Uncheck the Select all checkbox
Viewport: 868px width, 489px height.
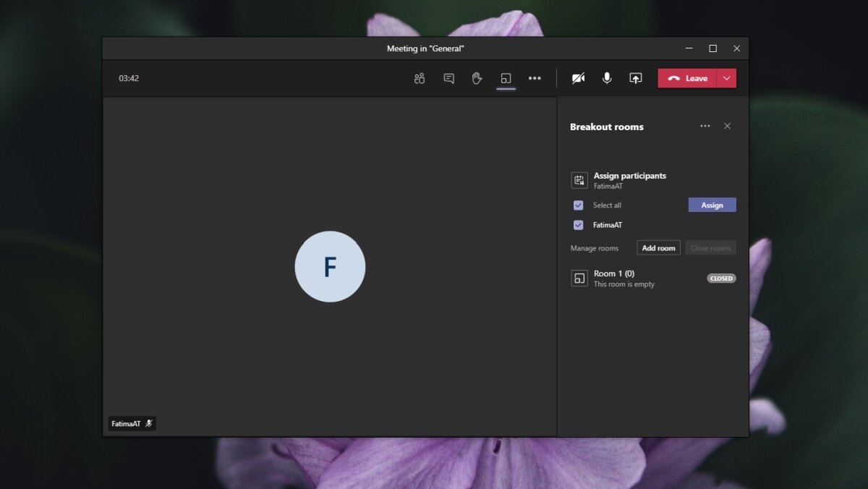[x=578, y=205]
